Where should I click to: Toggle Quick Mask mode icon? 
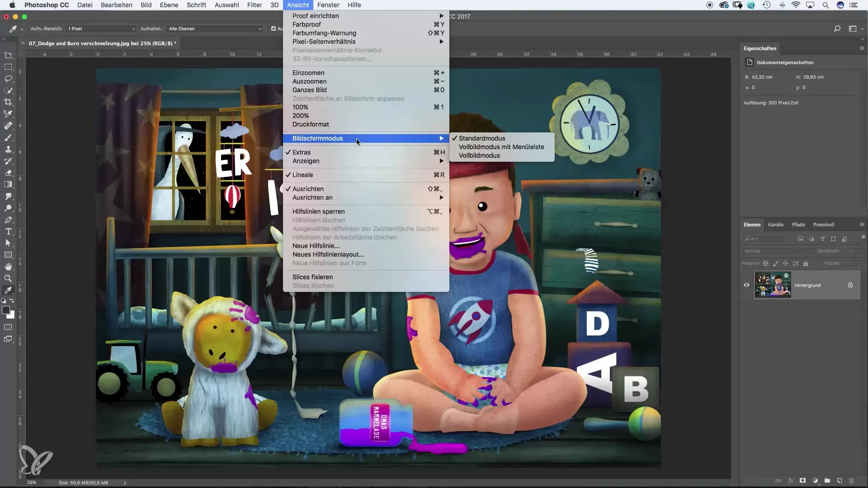pos(8,327)
